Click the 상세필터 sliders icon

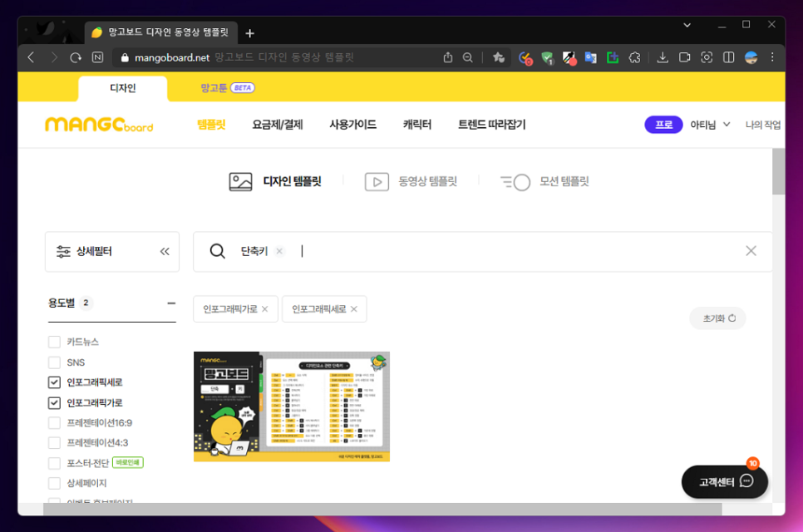pyautogui.click(x=63, y=251)
